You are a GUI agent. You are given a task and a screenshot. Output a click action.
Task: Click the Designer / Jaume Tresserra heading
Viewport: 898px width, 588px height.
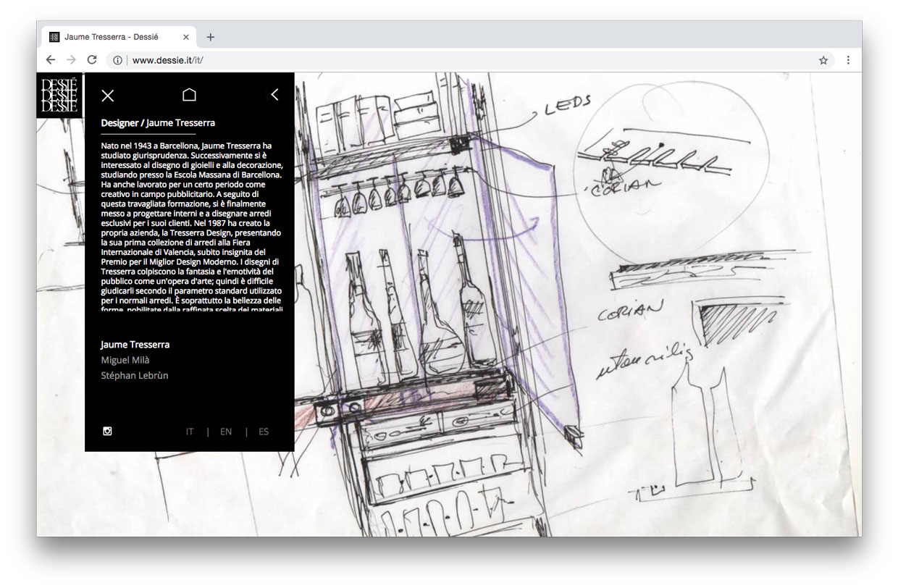(x=158, y=123)
